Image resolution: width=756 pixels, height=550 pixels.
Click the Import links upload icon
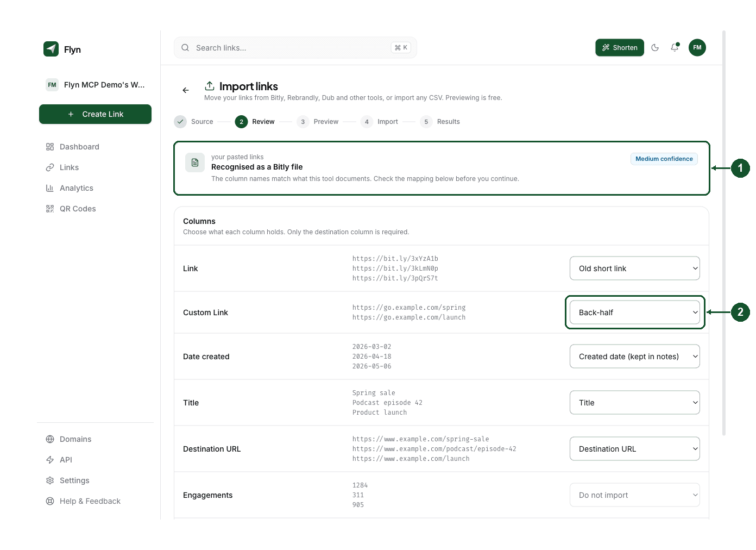(x=210, y=86)
